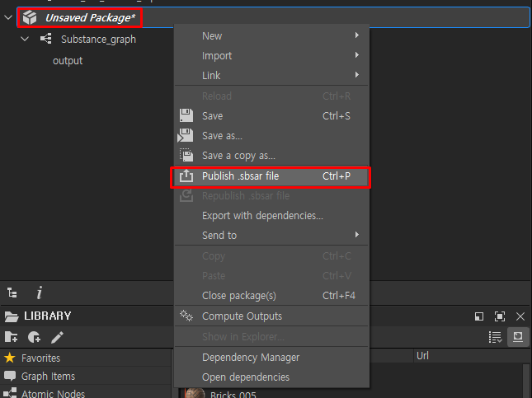
Task: Choose Close package(s)
Action: point(271,296)
